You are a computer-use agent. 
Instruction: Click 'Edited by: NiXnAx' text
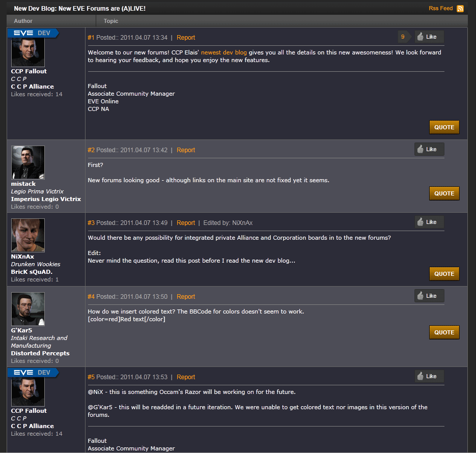pyautogui.click(x=228, y=223)
